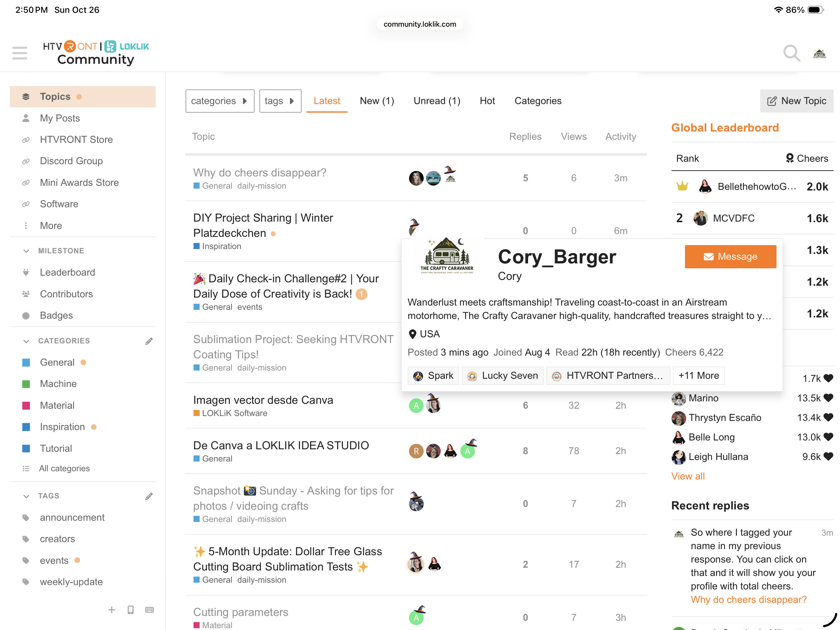Switch to the Hot tab
The image size is (840, 630).
coord(487,101)
